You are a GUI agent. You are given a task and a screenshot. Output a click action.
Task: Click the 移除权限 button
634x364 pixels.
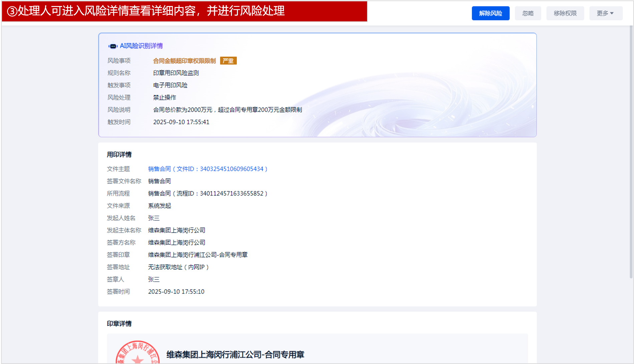565,13
